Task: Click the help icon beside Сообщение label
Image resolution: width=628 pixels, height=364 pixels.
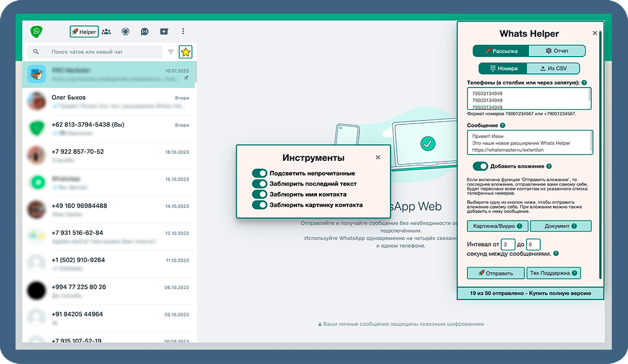Action: [x=502, y=125]
